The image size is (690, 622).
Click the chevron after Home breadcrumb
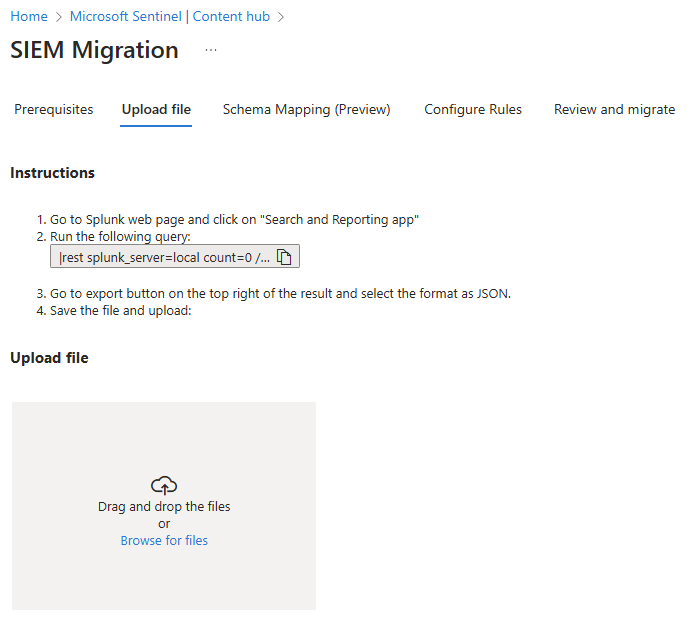point(59,17)
